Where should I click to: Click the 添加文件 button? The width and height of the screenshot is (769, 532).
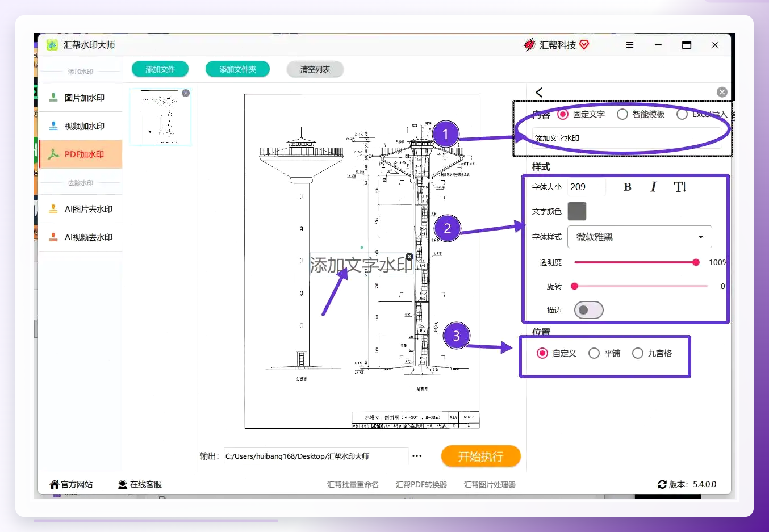[160, 69]
